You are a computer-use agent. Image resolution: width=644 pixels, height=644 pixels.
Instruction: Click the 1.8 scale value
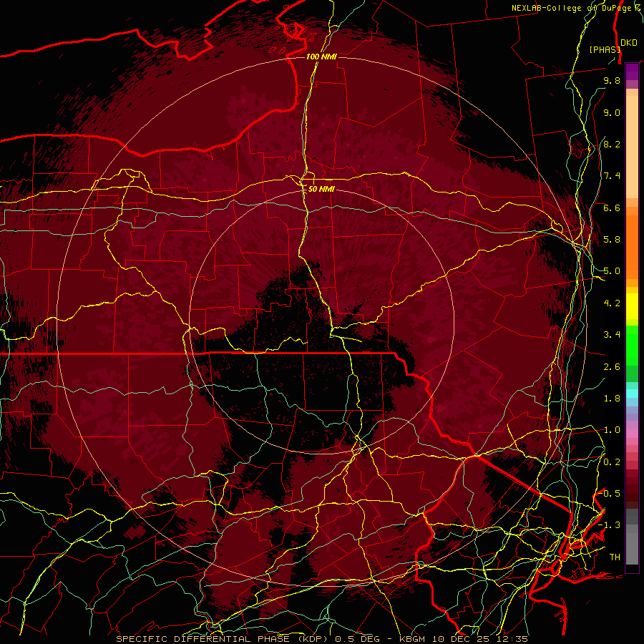[x=612, y=399]
